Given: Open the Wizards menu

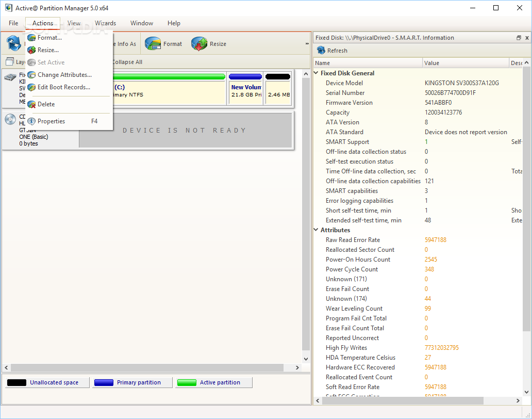Looking at the screenshot, I should coord(105,23).
